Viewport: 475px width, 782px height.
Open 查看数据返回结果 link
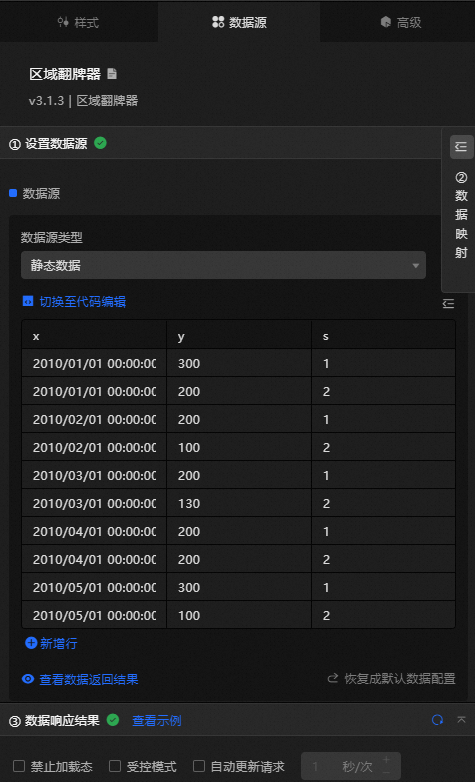pos(88,679)
